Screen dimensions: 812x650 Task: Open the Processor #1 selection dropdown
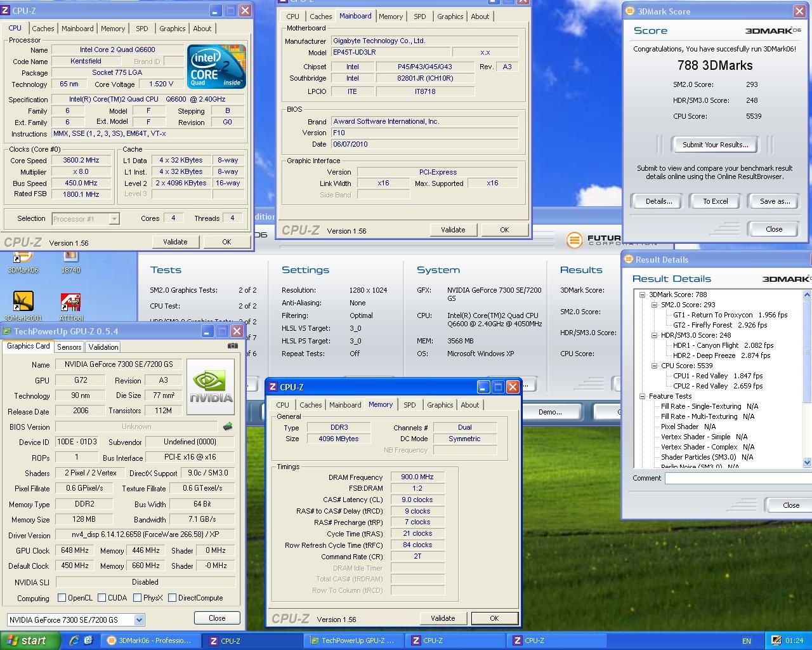114,219
